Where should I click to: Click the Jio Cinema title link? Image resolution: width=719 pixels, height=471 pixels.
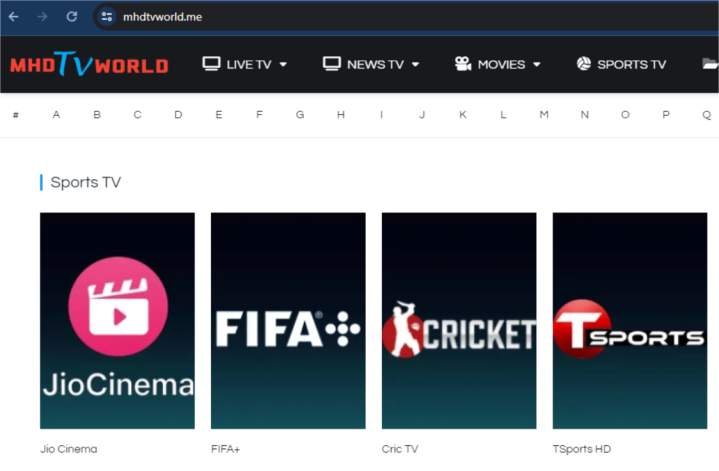69,449
